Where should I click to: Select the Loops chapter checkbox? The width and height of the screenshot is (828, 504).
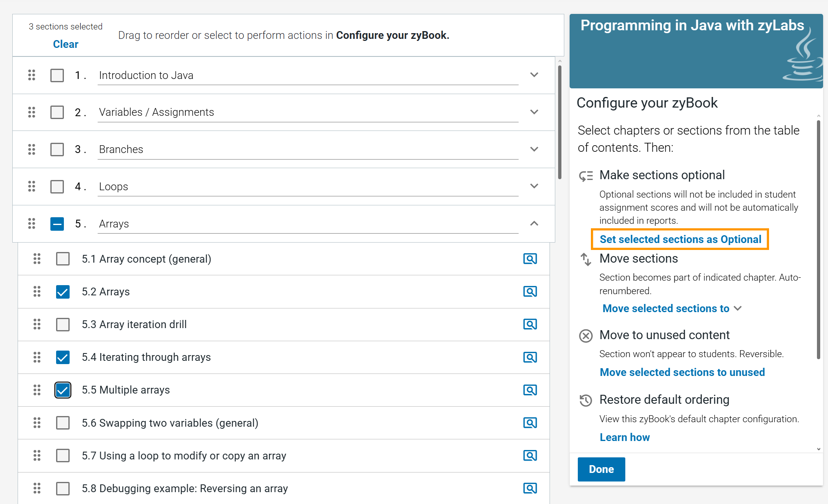[x=57, y=187]
